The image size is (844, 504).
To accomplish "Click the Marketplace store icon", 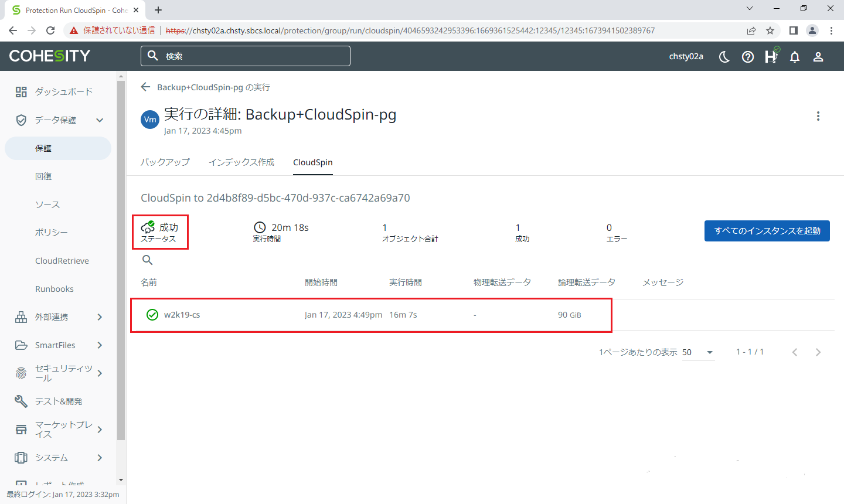I will pyautogui.click(x=21, y=430).
